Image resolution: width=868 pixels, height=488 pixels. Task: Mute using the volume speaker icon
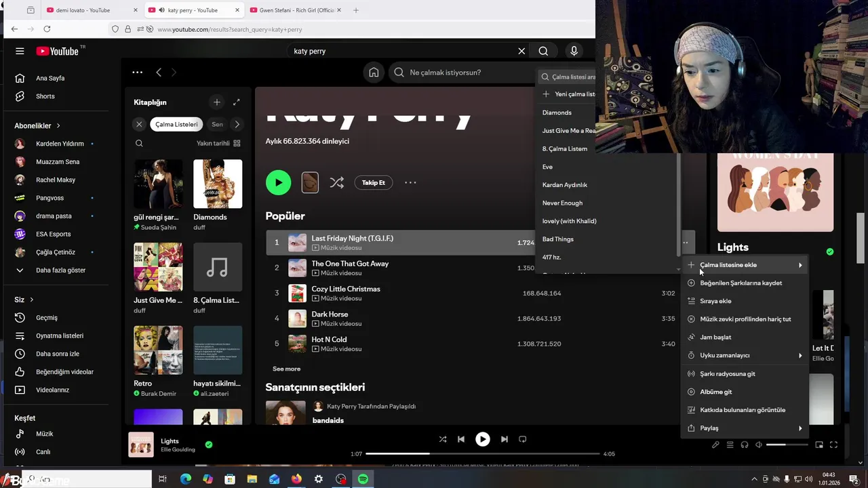pyautogui.click(x=759, y=445)
